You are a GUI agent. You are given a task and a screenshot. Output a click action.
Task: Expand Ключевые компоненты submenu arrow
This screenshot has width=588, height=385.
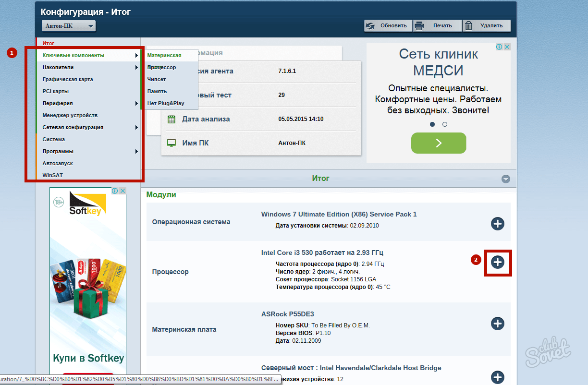click(136, 55)
